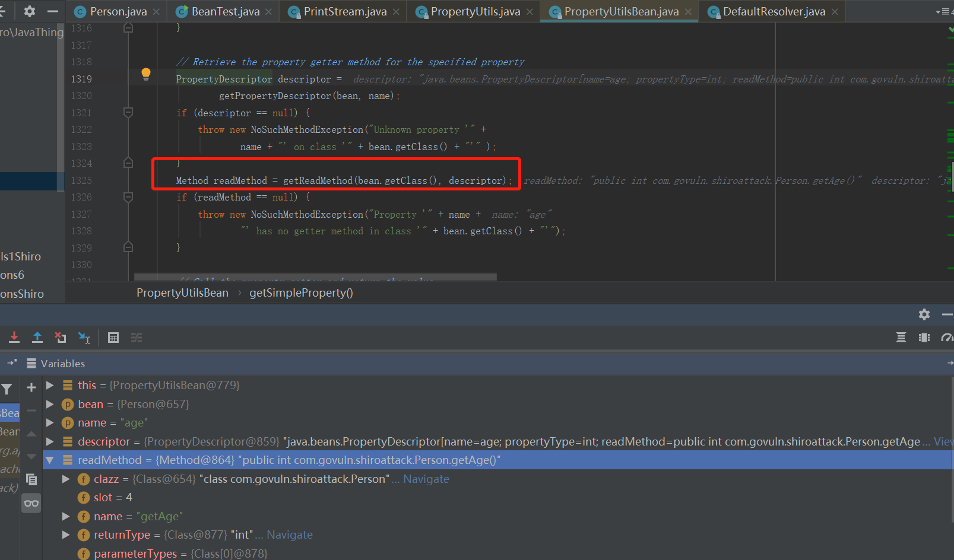The width and height of the screenshot is (954, 560).
Task: Click the New Watch plus icon
Action: pyautogui.click(x=31, y=387)
